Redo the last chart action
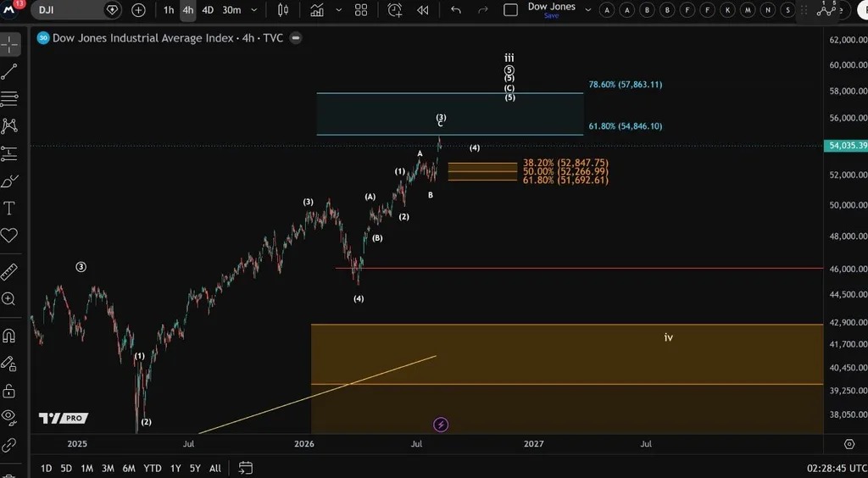 click(482, 10)
